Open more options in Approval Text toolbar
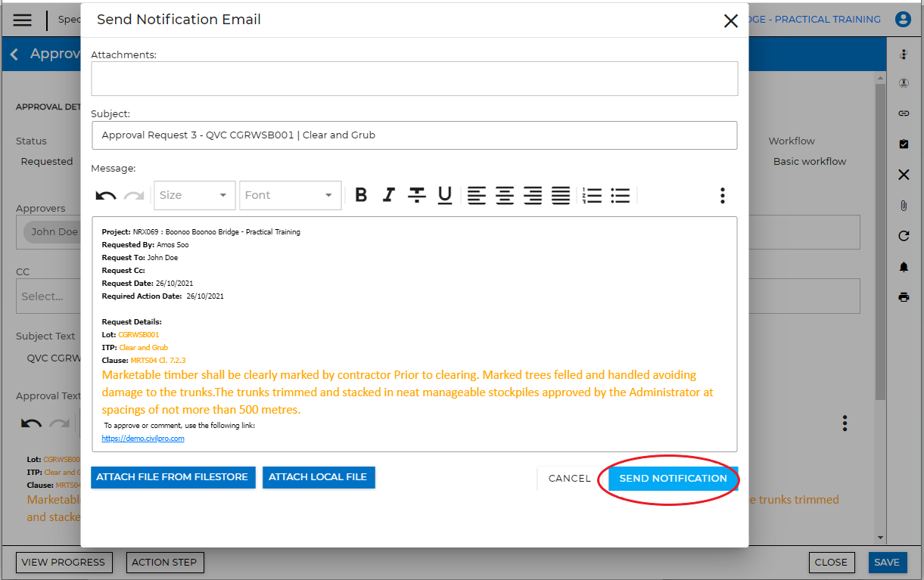Viewport: 924px width, 580px height. pyautogui.click(x=845, y=423)
